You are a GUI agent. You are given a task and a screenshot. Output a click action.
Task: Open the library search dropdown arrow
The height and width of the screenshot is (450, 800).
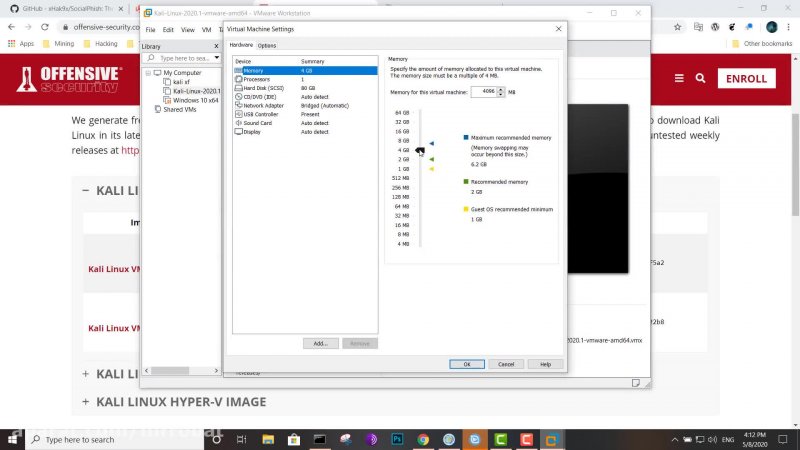[x=215, y=59]
